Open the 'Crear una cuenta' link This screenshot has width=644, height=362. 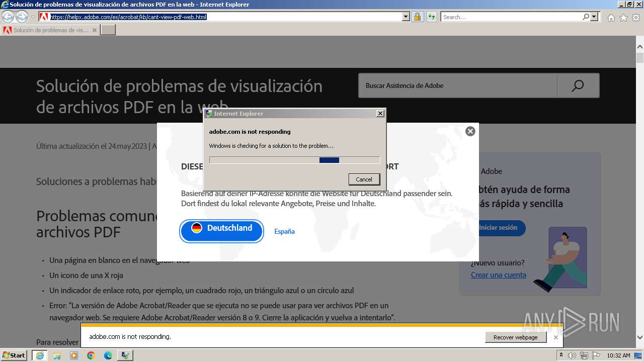coord(499,275)
